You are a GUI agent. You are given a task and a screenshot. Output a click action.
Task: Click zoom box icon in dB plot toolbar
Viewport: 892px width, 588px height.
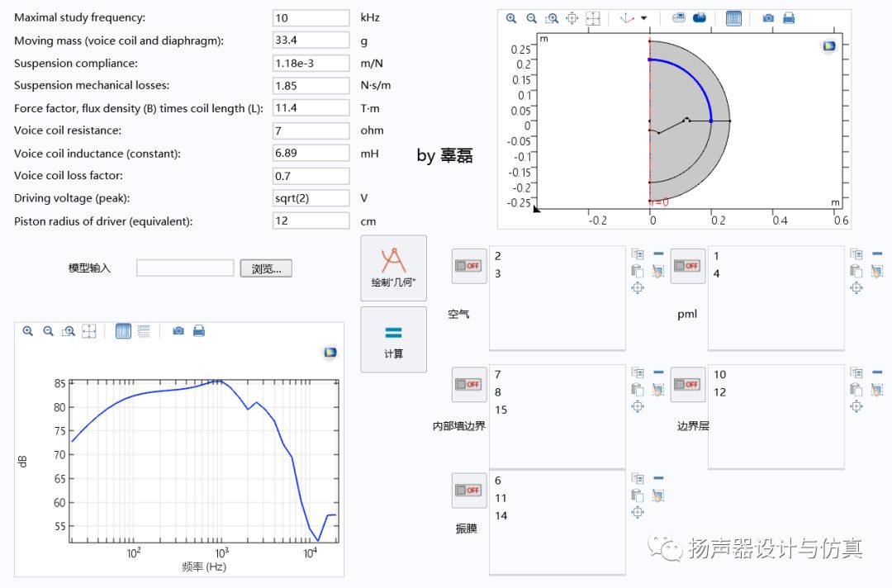click(x=69, y=331)
